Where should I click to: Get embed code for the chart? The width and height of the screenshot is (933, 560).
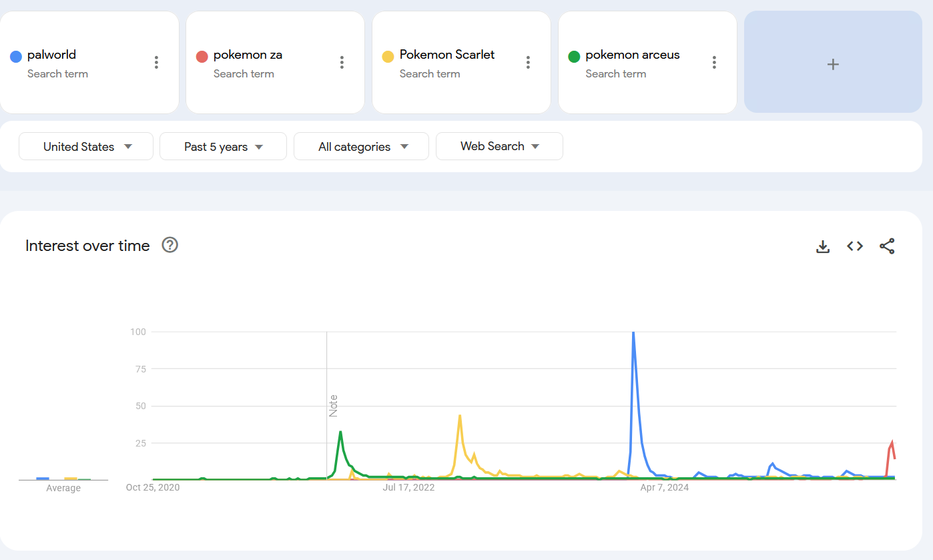click(855, 246)
